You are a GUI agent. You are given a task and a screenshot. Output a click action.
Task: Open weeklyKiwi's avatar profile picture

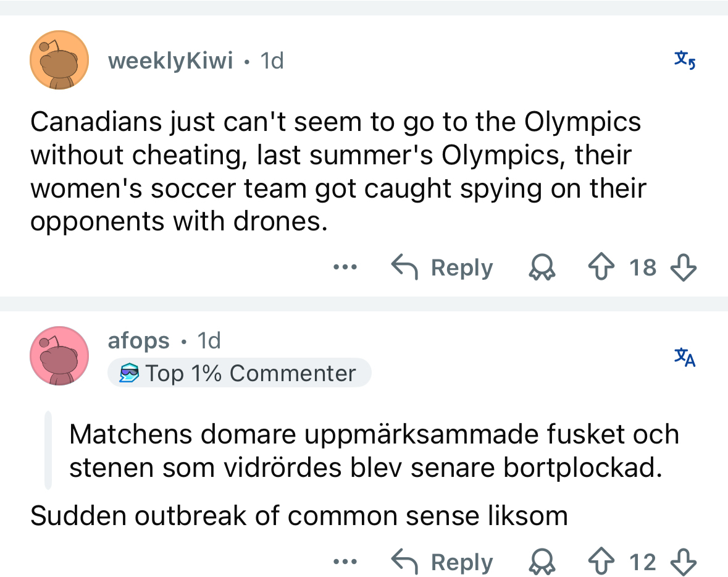60,61
